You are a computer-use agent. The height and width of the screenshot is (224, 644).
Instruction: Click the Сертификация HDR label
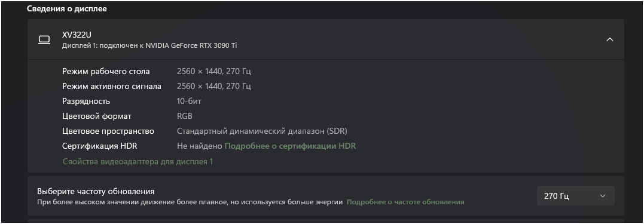tap(99, 146)
